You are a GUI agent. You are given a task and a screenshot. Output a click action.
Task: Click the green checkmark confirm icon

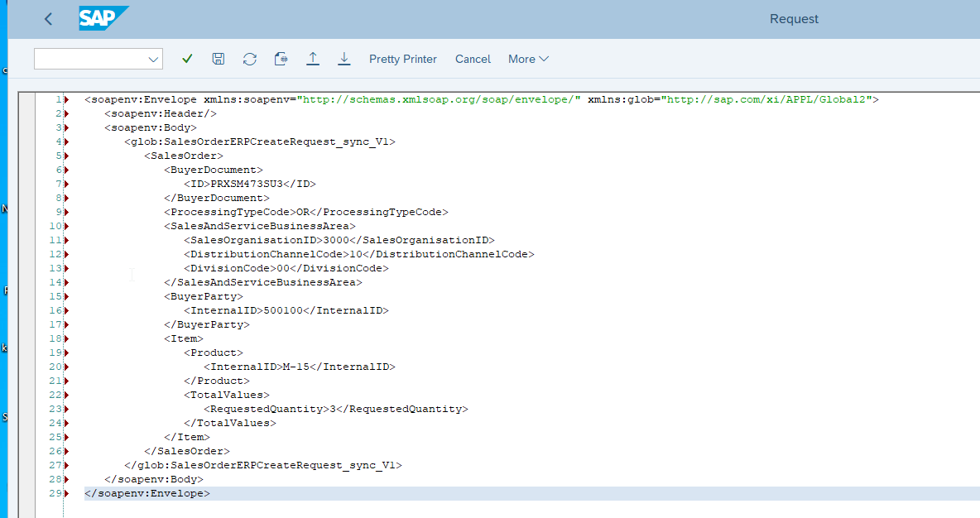click(187, 59)
